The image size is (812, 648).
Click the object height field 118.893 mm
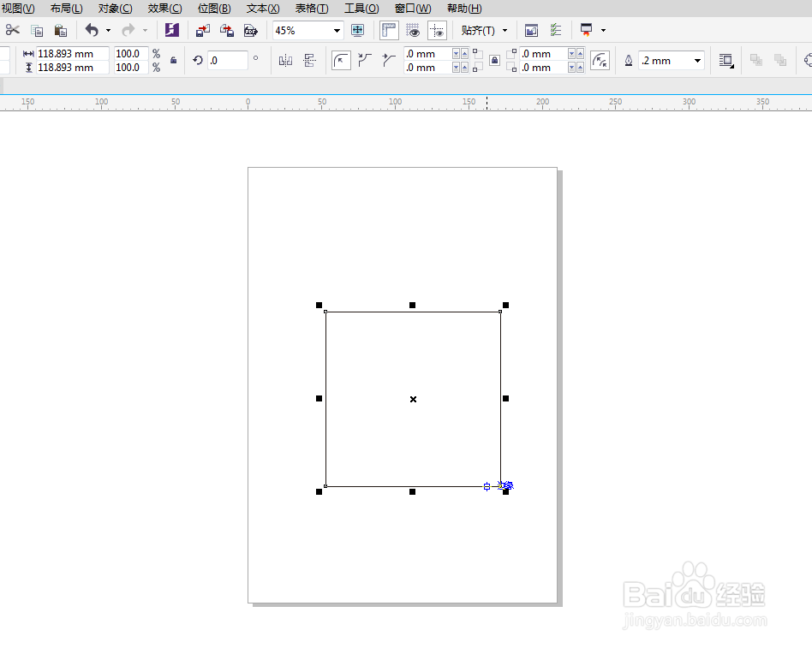[x=73, y=68]
